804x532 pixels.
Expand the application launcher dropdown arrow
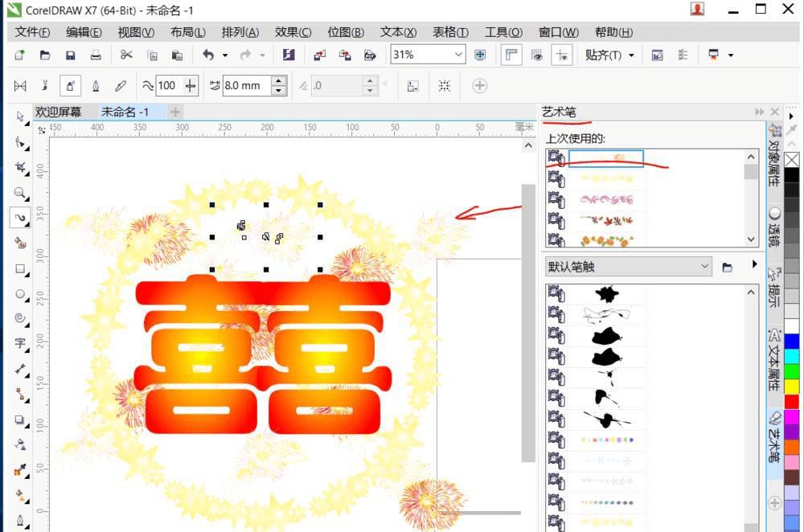point(731,55)
